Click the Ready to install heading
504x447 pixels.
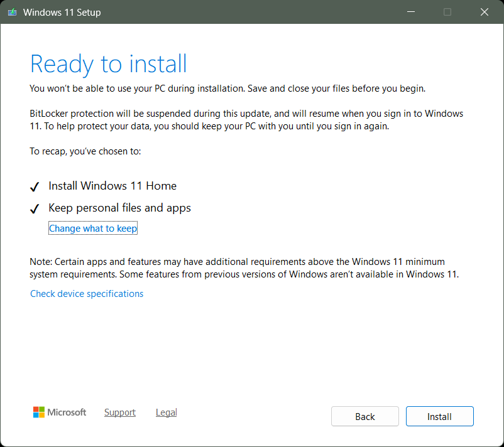pyautogui.click(x=108, y=64)
